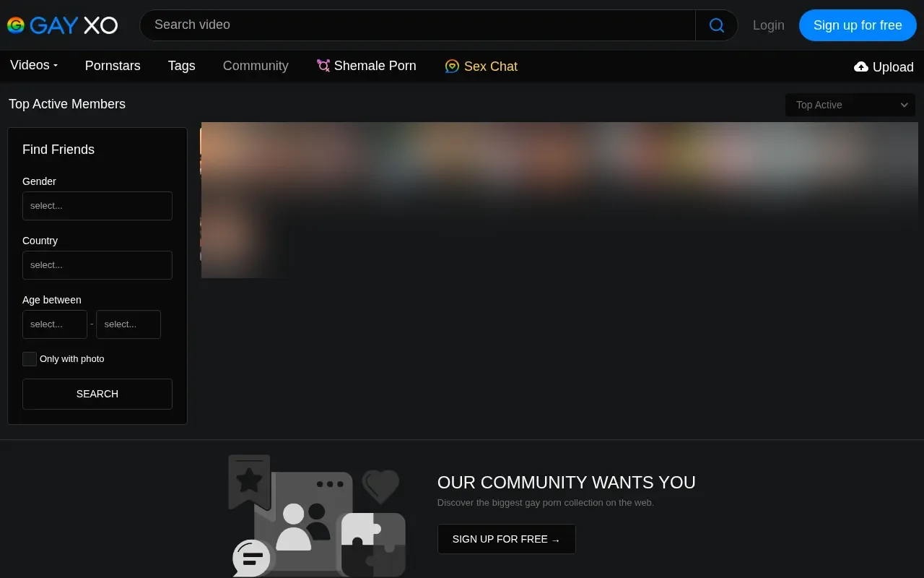The height and width of the screenshot is (578, 924).
Task: Open the minimum age select dropdown
Action: [55, 324]
